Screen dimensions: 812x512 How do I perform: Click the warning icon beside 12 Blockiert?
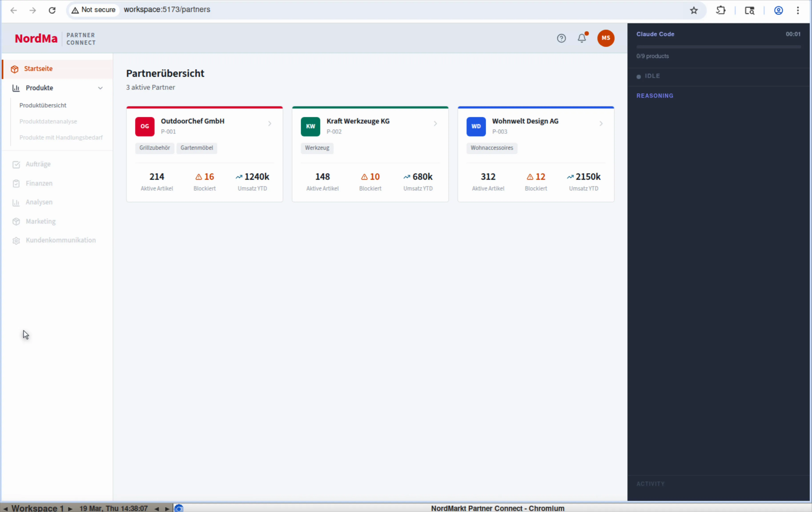[x=530, y=177]
